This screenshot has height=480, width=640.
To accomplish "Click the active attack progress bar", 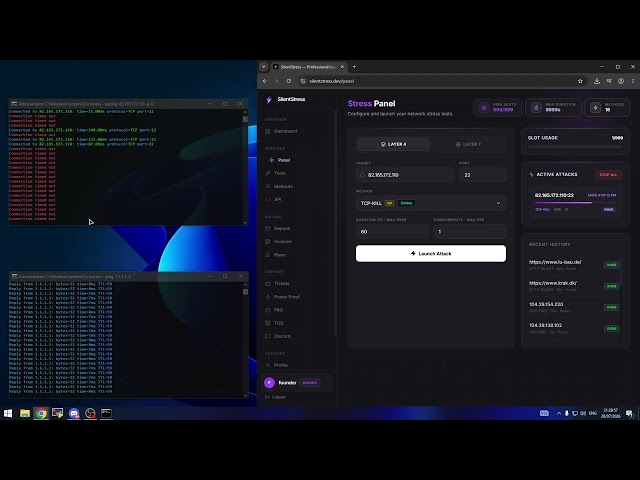I will pyautogui.click(x=576, y=202).
